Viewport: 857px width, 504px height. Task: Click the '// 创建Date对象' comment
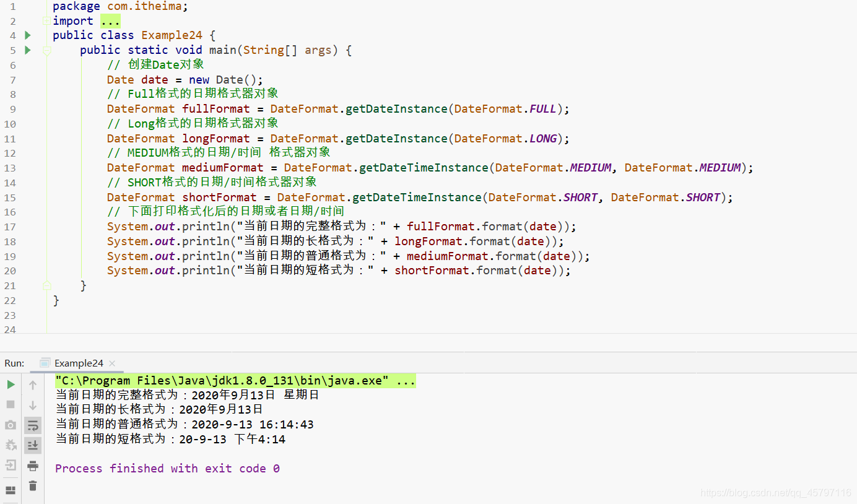(x=155, y=65)
